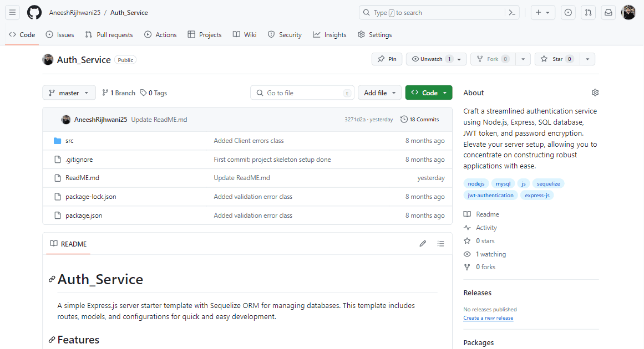Viewport: 644px width, 349px height.
Task: Click the sequelize topic tag
Action: [x=548, y=184]
